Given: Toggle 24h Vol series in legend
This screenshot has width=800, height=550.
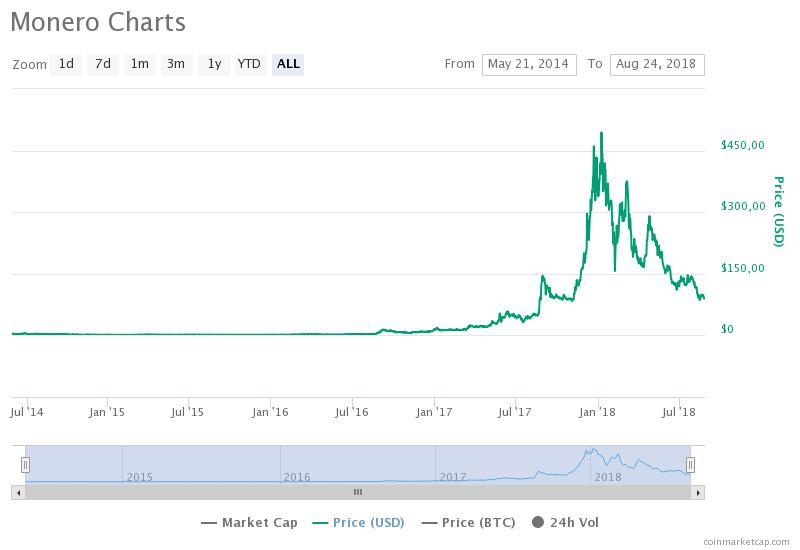Looking at the screenshot, I should (x=567, y=522).
